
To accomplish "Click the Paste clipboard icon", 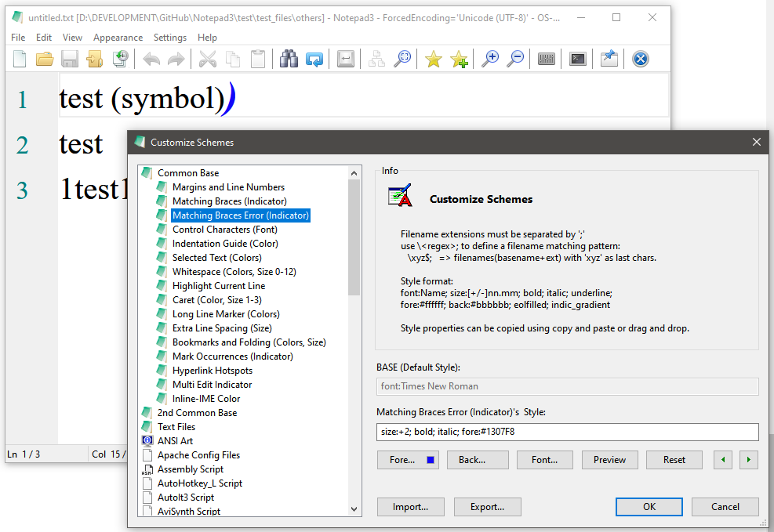I will (x=258, y=60).
